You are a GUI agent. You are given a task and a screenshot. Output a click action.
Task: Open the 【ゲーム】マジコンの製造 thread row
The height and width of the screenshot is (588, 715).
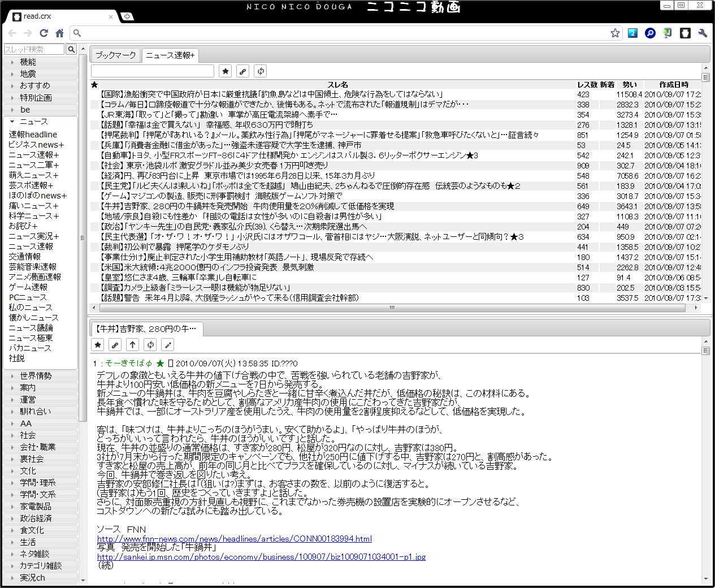pos(396,196)
